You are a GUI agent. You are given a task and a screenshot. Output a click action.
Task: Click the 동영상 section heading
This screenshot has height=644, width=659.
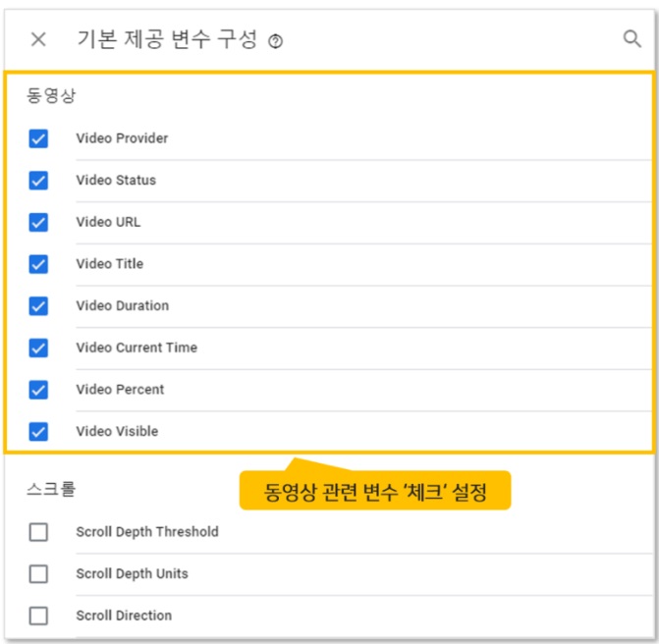point(51,95)
